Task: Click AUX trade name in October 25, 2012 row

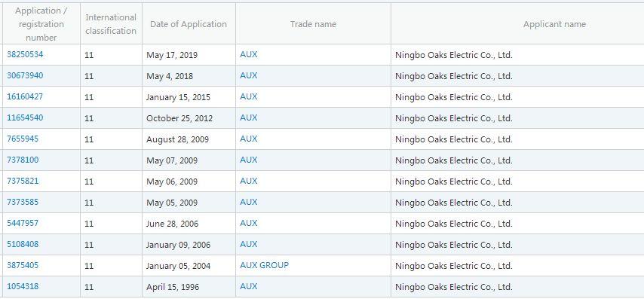Action: pos(249,117)
